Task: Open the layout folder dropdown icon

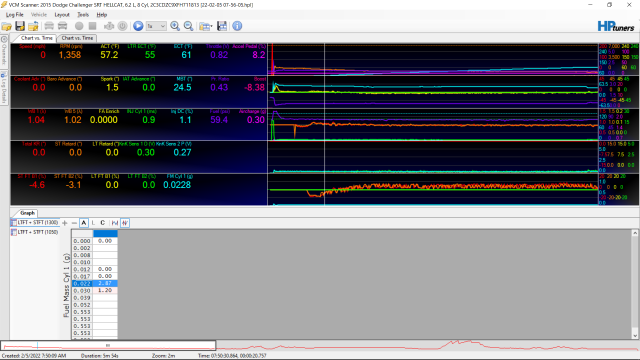Action: [205, 26]
